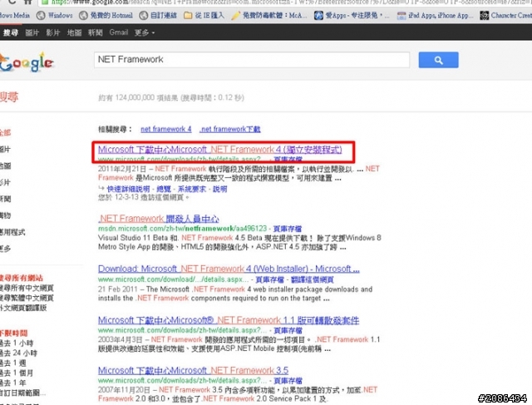Click the blue search magnifier button
The height and width of the screenshot is (405, 532).
[x=438, y=60]
